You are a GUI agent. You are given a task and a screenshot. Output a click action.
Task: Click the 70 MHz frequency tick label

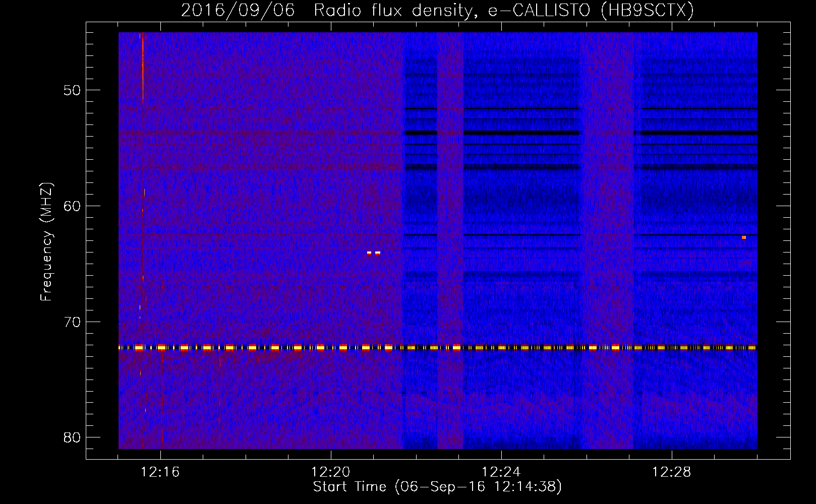point(72,322)
